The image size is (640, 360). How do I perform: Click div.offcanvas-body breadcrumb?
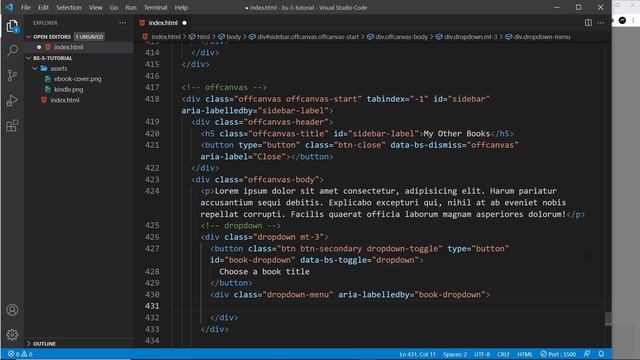point(398,37)
